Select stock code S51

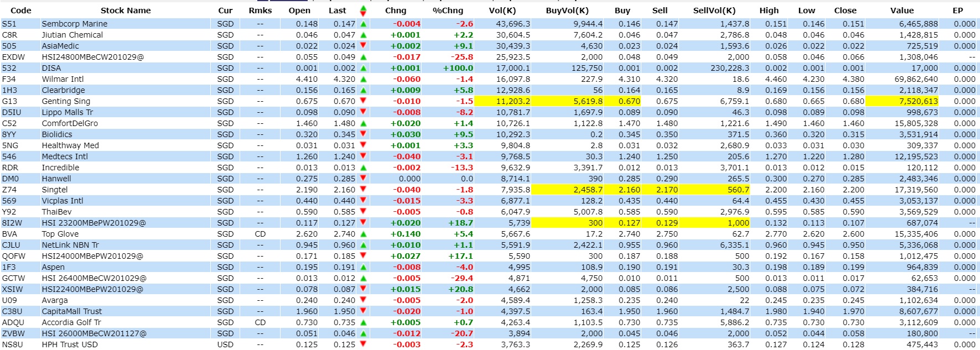coord(9,24)
